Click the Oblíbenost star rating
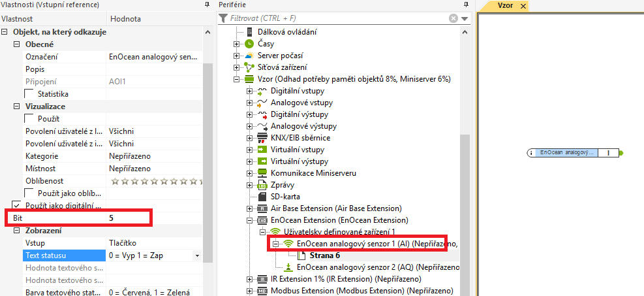 pos(156,181)
